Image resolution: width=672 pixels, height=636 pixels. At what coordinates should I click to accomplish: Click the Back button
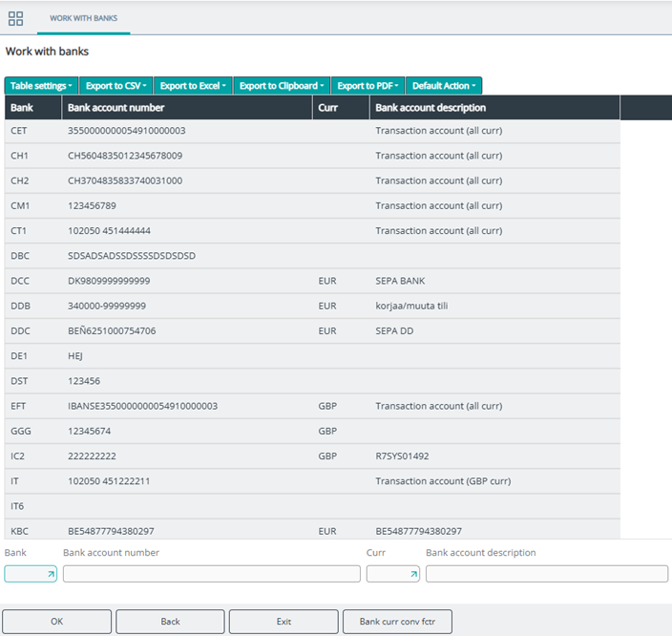170,622
